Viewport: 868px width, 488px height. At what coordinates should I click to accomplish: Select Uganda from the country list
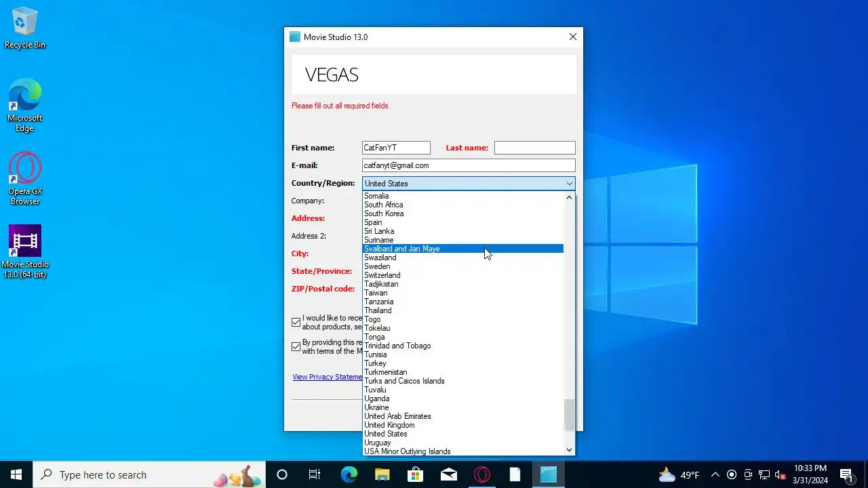point(463,399)
